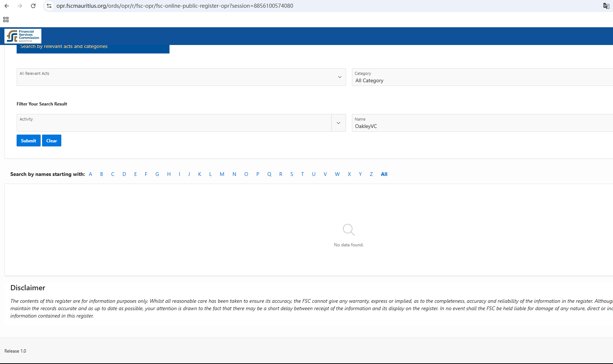Click the Financial Services Commission logo

click(23, 36)
